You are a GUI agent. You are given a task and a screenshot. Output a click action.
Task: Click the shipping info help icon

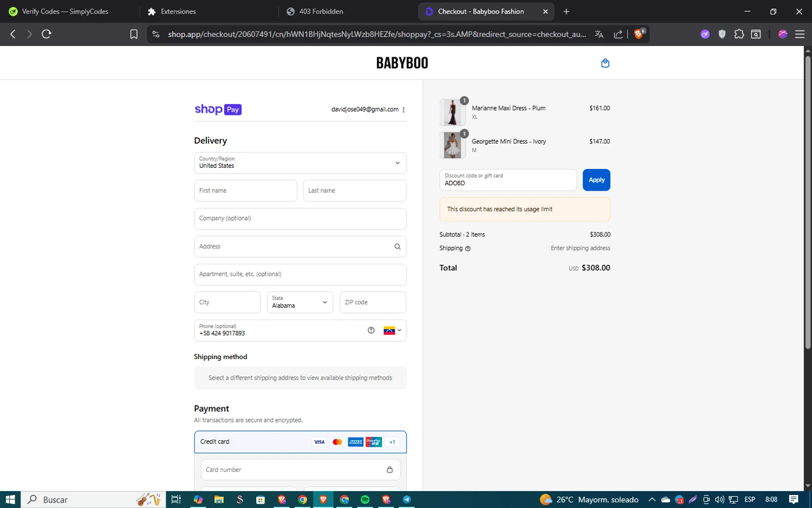[x=468, y=249]
